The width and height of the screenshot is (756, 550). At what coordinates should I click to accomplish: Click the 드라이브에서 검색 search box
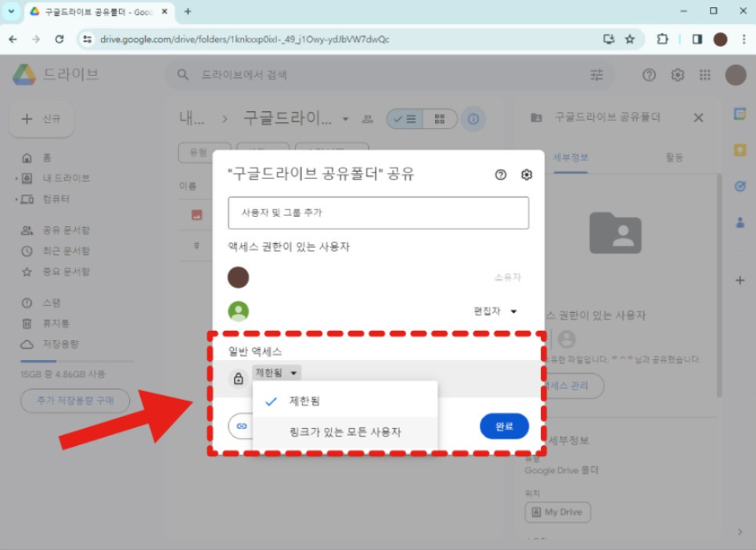(391, 74)
